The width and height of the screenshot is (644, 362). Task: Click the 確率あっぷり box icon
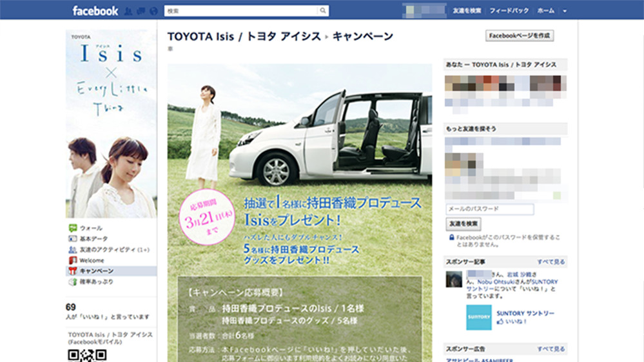point(73,281)
